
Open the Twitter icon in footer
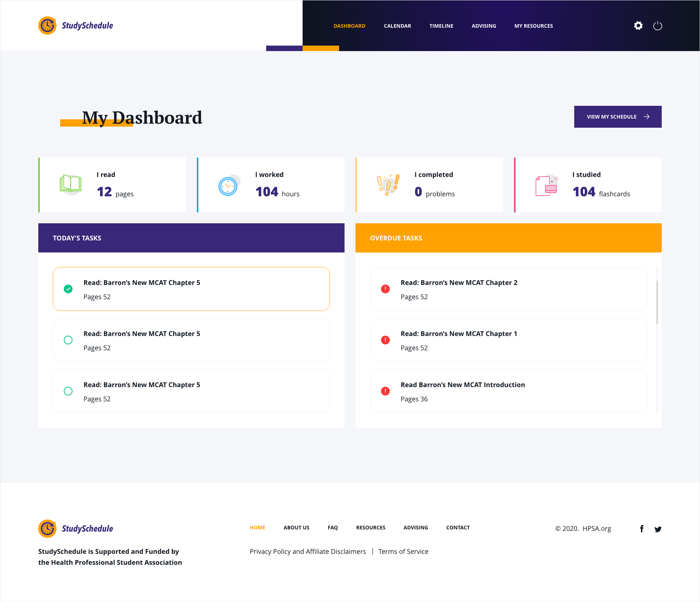click(x=658, y=529)
